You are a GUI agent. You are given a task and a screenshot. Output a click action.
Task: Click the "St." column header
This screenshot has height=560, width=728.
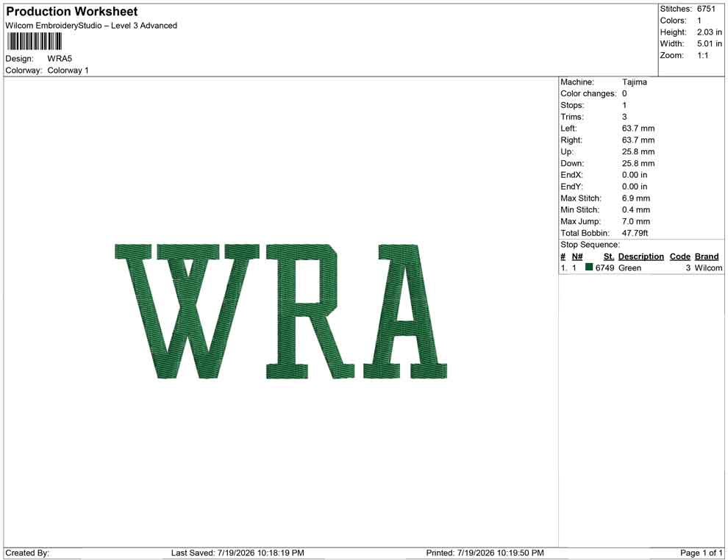609,256
